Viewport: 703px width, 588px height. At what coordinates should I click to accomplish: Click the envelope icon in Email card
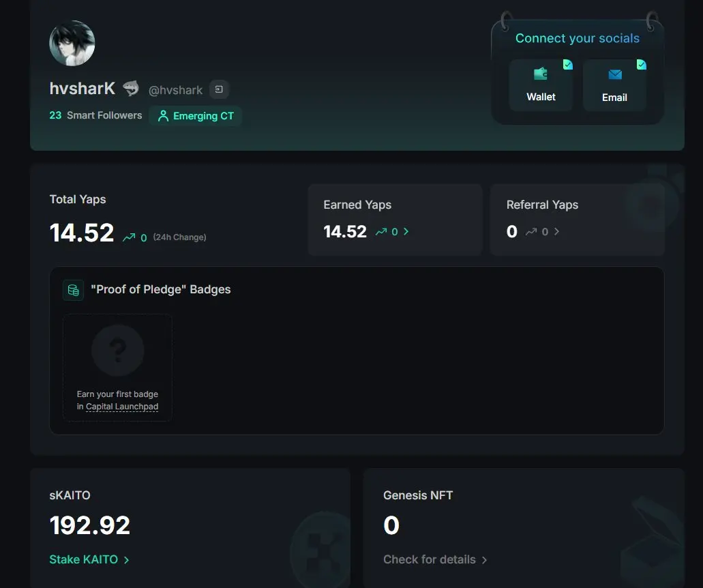(x=614, y=74)
